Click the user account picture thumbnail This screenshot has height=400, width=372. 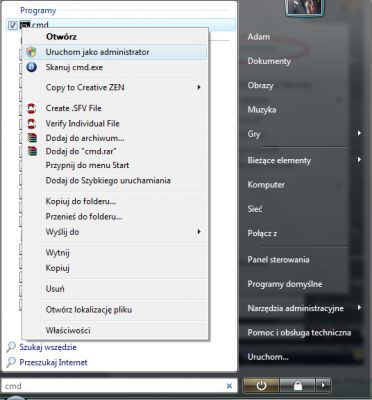(305, 7)
